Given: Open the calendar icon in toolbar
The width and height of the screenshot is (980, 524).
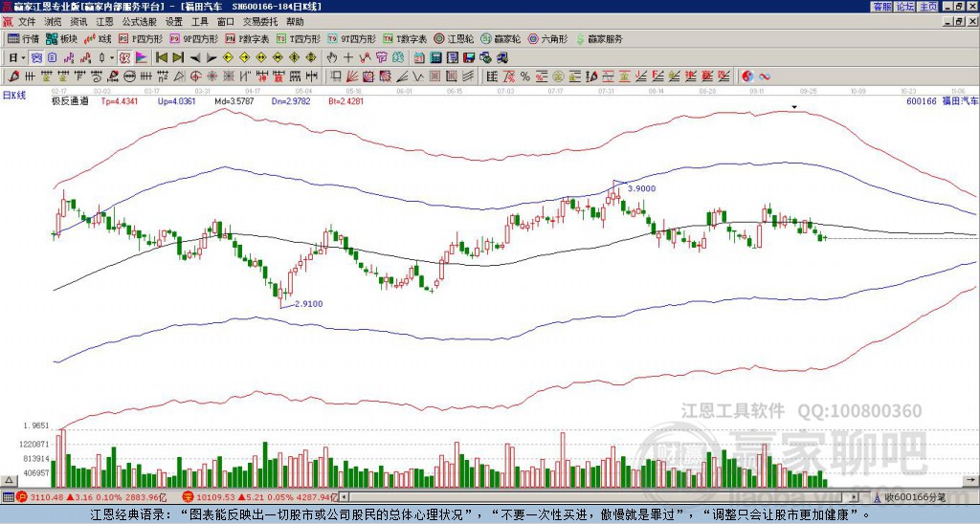Looking at the screenshot, I should point(419,58).
